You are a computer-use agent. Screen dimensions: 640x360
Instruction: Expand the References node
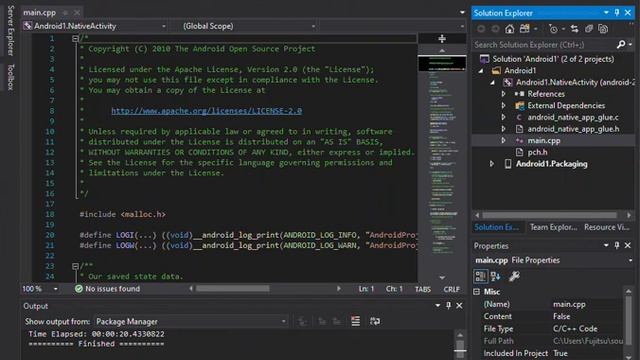pos(503,94)
